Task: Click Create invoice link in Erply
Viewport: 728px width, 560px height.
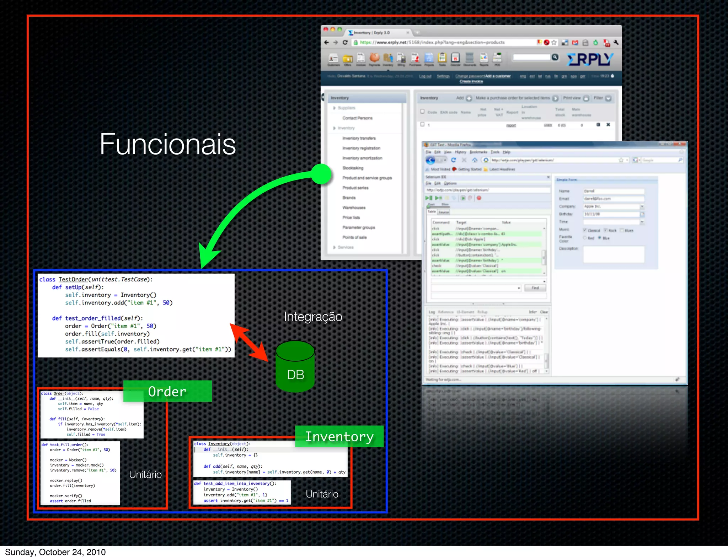Action: pyautogui.click(x=471, y=81)
